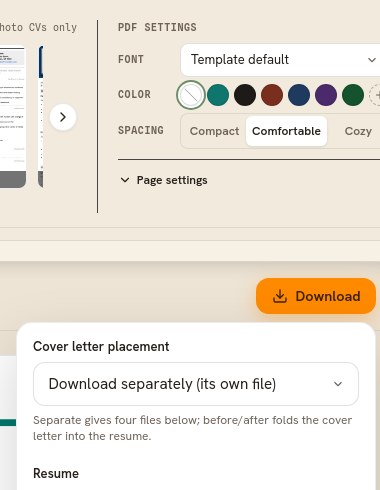Pick the rust brown color swatch
Image resolution: width=380 pixels, height=490 pixels.
pyautogui.click(x=272, y=95)
